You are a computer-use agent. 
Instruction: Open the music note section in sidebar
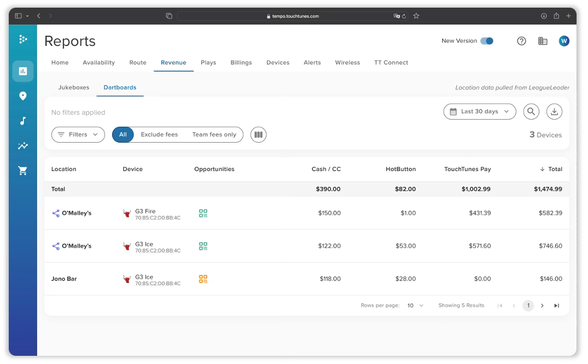[x=23, y=121]
